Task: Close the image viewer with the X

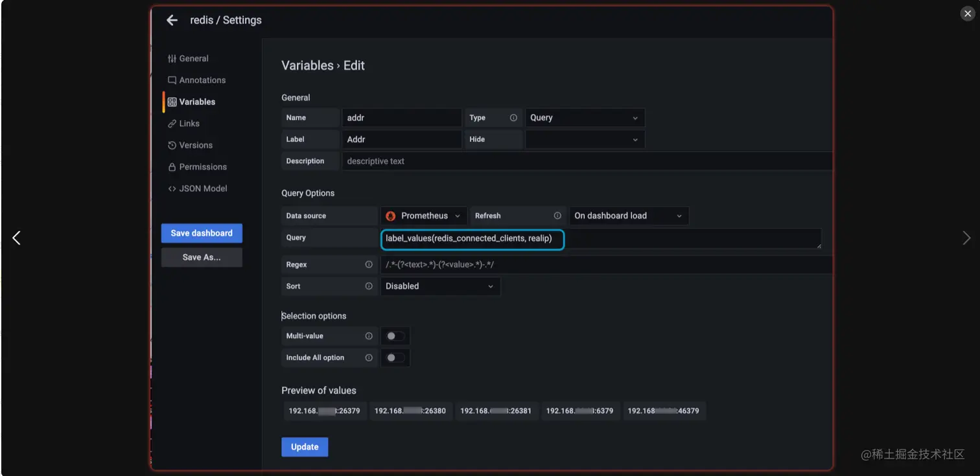Action: click(x=967, y=14)
